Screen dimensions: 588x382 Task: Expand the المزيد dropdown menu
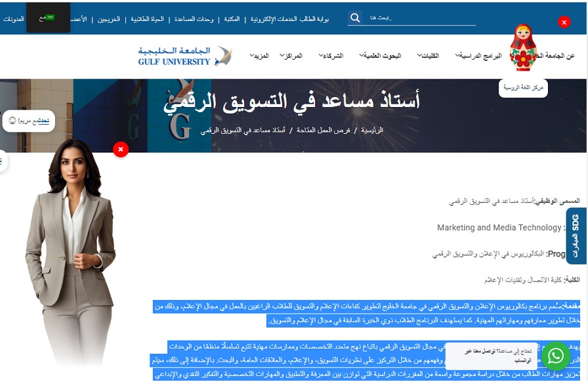click(x=260, y=56)
